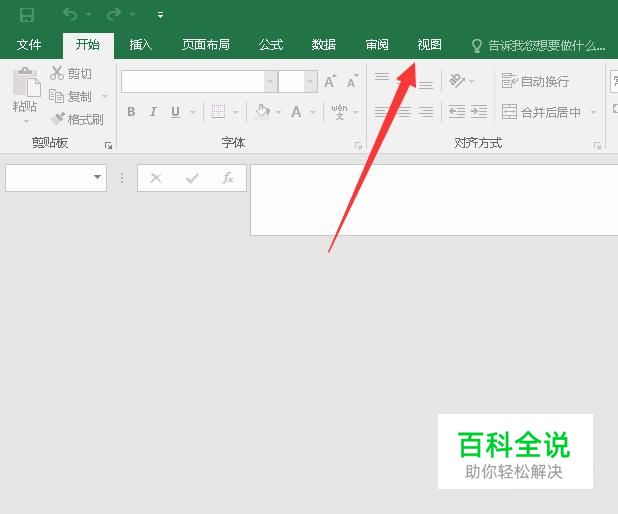Switch to the 审阅 ribbon tab
The width and height of the screenshot is (618, 514).
pos(377,45)
